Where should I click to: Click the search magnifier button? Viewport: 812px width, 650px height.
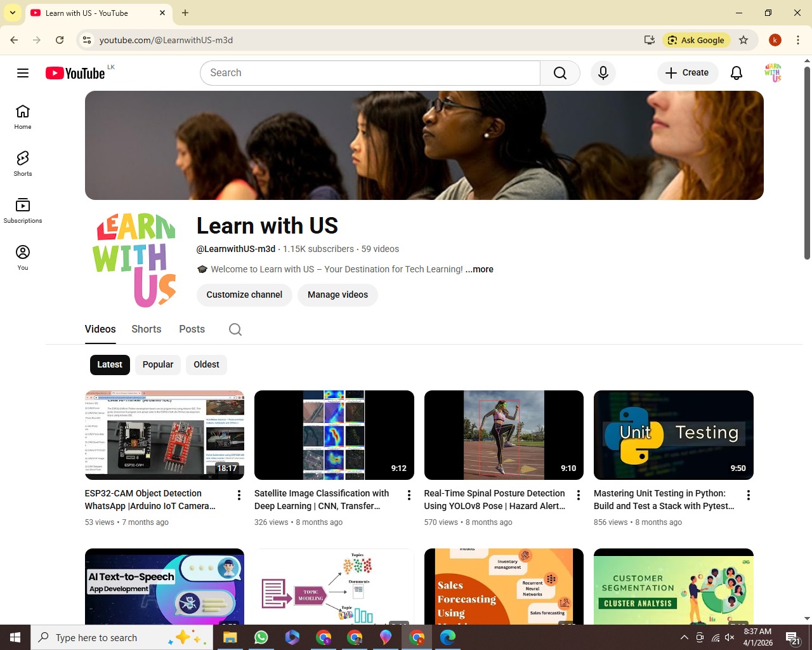pyautogui.click(x=559, y=72)
